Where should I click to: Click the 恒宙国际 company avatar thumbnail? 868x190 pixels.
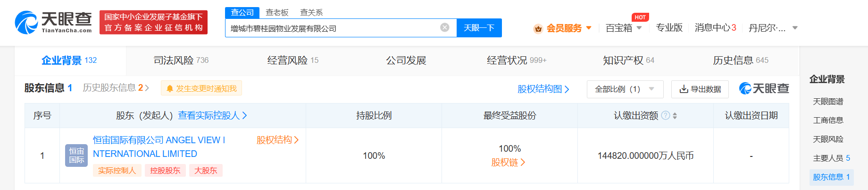(76, 155)
